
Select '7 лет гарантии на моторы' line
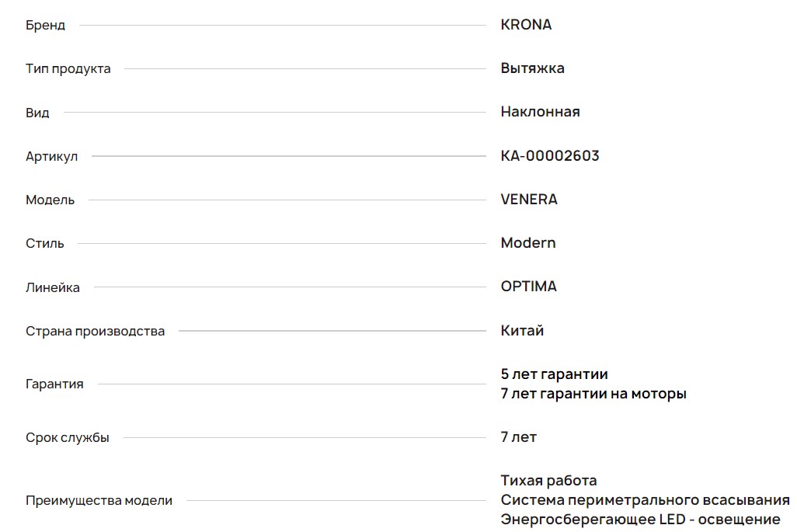593,394
